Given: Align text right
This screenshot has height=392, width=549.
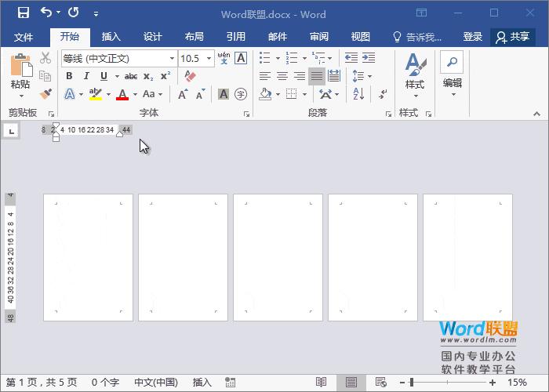Looking at the screenshot, I should tap(300, 76).
